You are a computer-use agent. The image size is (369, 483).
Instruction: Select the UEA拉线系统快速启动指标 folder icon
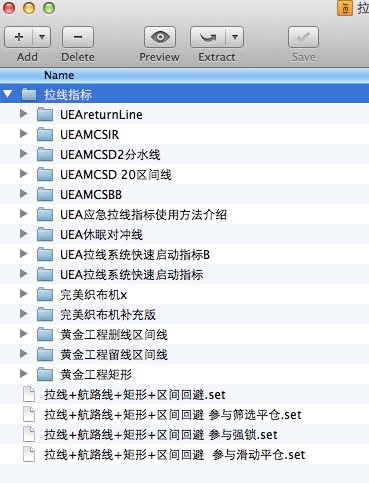click(45, 274)
